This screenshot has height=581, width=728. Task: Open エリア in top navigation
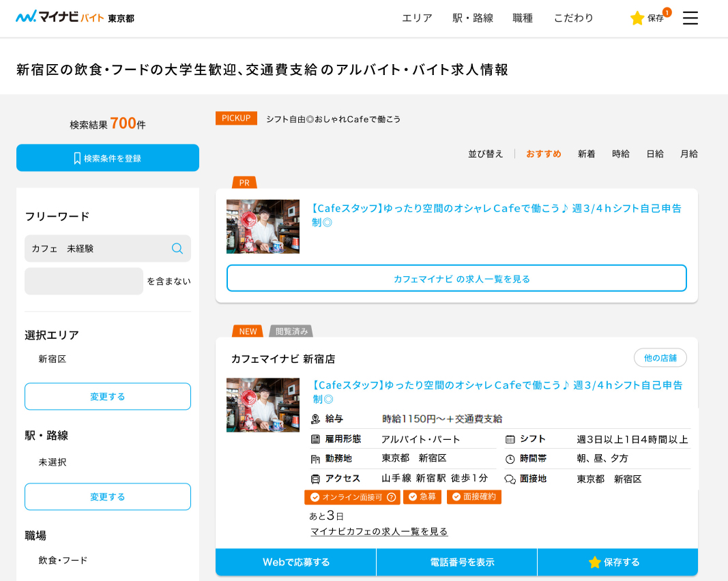click(417, 18)
